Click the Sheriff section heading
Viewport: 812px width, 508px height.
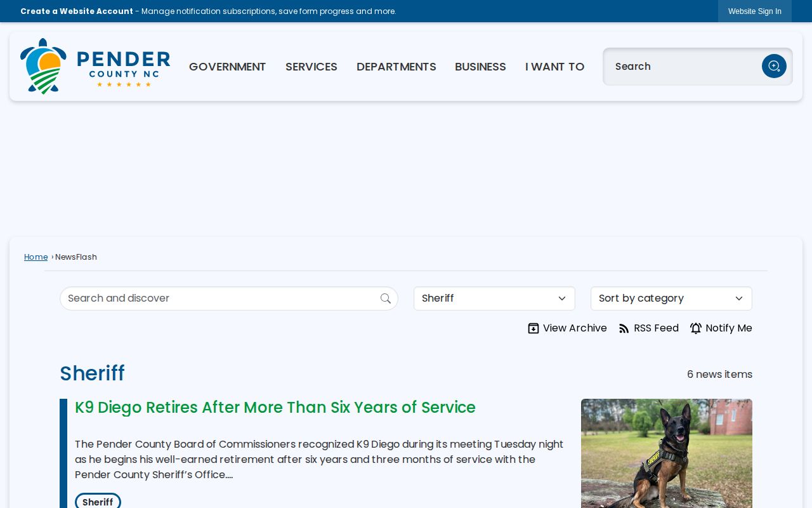click(92, 373)
